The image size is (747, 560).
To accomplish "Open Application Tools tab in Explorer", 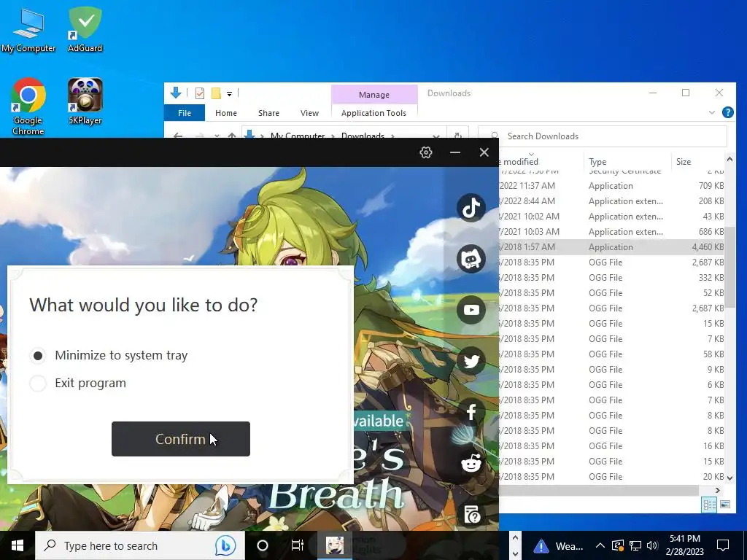I will tap(374, 113).
